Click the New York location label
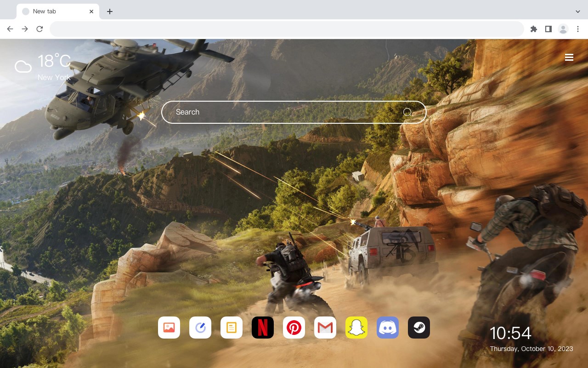588x368 pixels. (54, 77)
